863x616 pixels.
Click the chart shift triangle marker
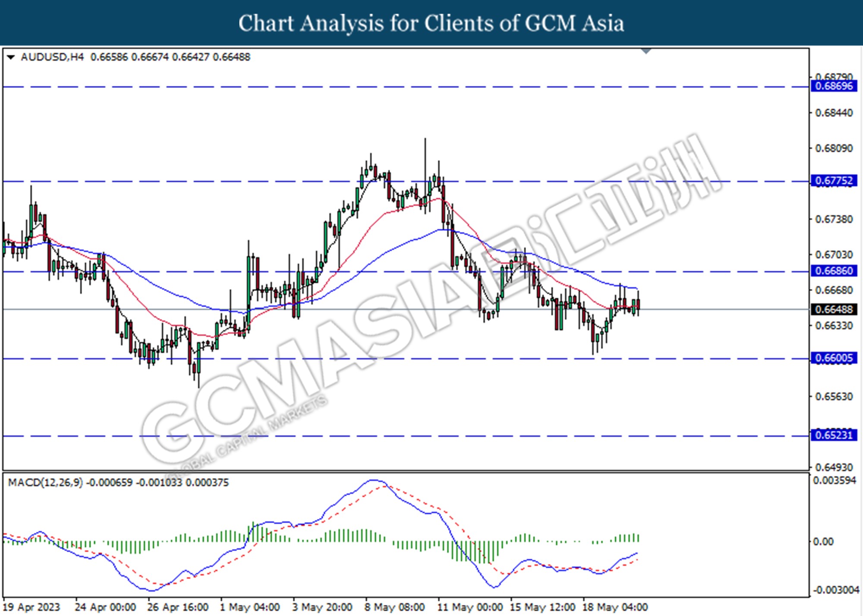click(x=646, y=51)
